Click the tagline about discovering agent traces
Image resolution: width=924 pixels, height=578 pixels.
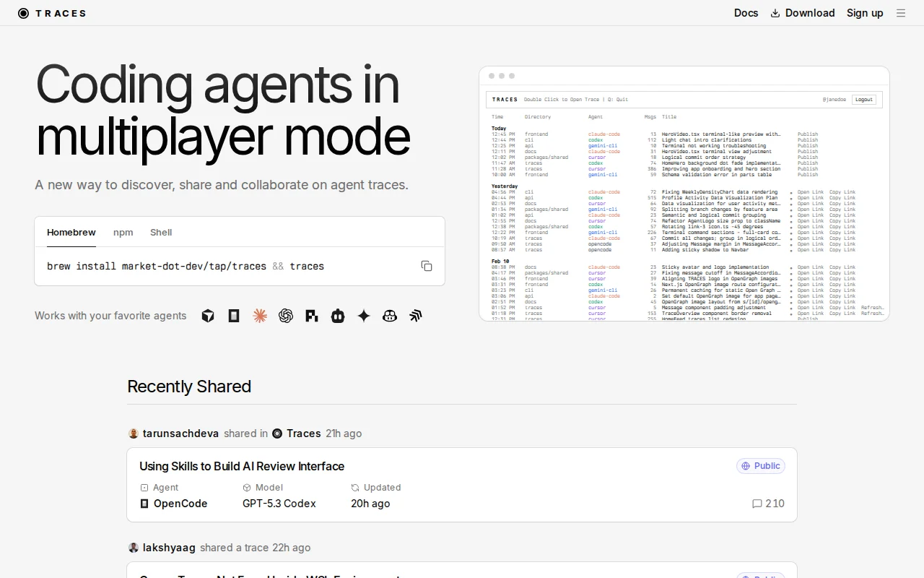(222, 185)
